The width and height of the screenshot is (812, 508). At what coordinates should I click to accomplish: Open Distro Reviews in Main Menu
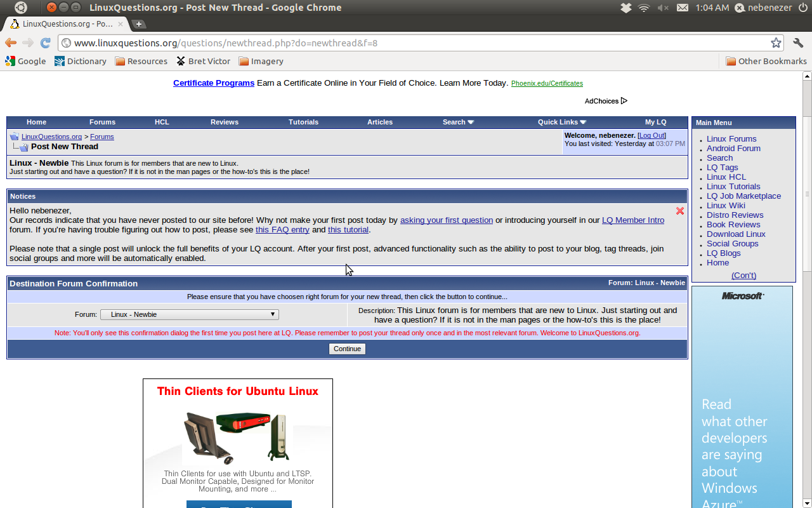(735, 215)
